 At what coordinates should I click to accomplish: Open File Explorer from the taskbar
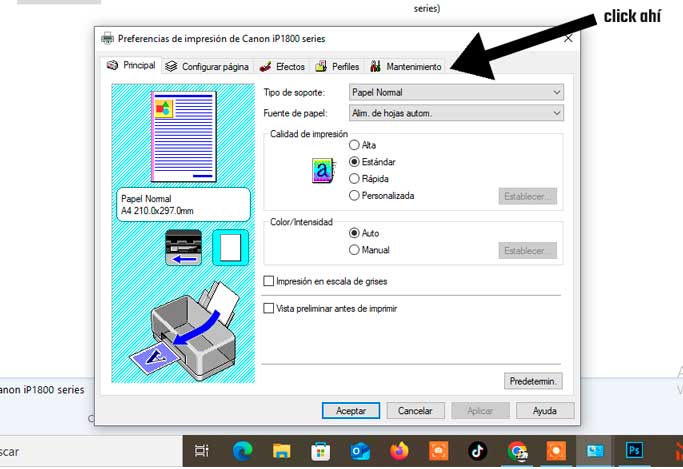click(282, 451)
